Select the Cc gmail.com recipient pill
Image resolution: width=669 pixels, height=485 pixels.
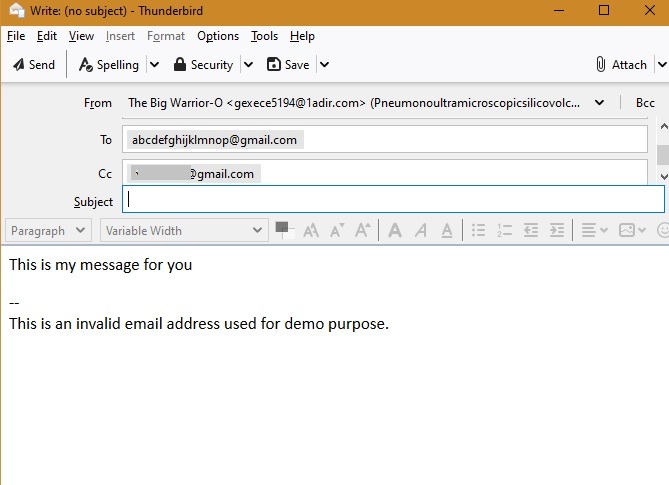click(194, 174)
